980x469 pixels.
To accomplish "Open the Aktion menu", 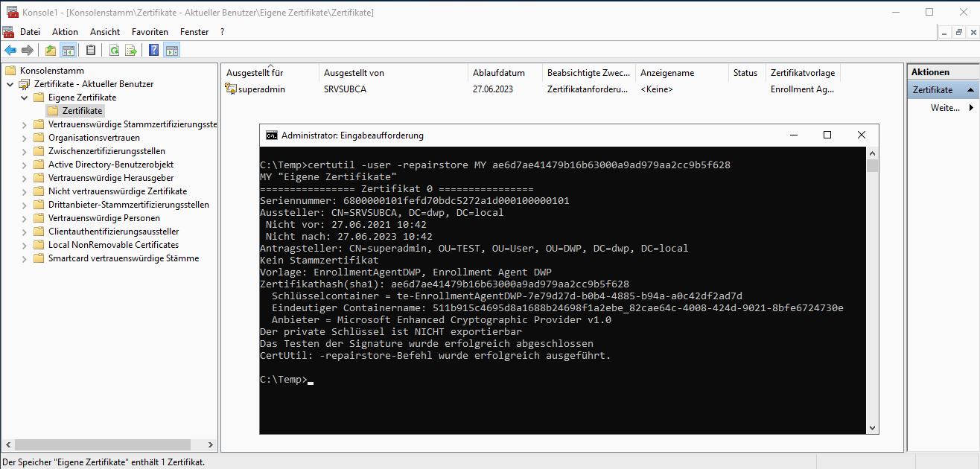I will pyautogui.click(x=65, y=32).
